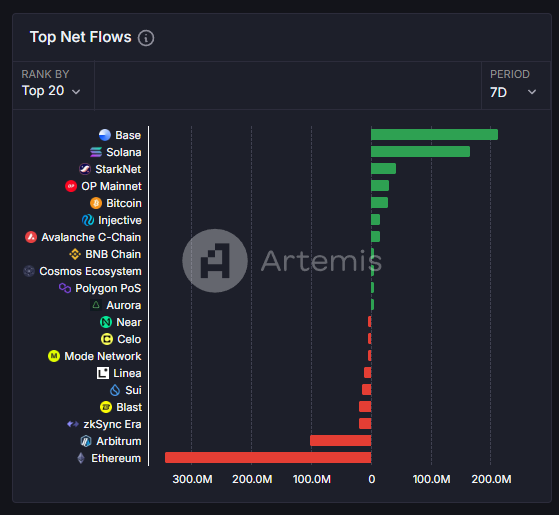The height and width of the screenshot is (515, 559).
Task: Select the Blast red bar
Action: tap(365, 407)
